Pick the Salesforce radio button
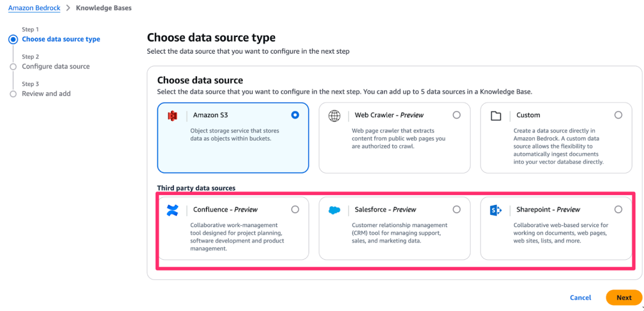Image resolution: width=644 pixels, height=311 pixels. click(x=457, y=210)
